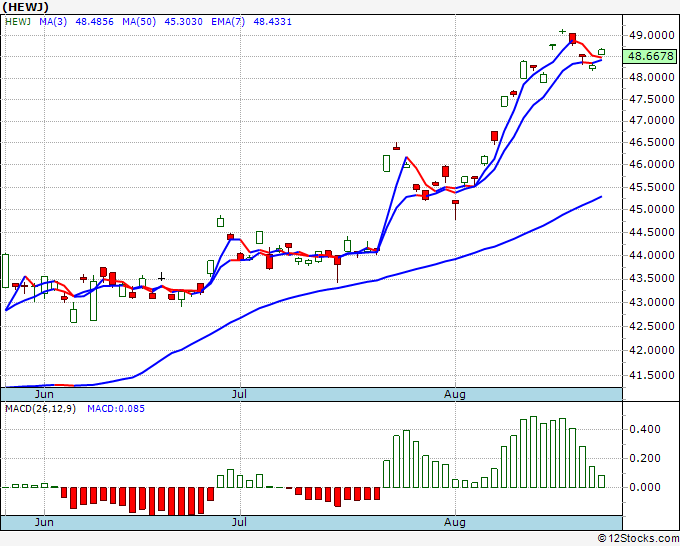The height and width of the screenshot is (546, 680).
Task: Select the 41.5000 price axis label
Action: click(x=652, y=375)
